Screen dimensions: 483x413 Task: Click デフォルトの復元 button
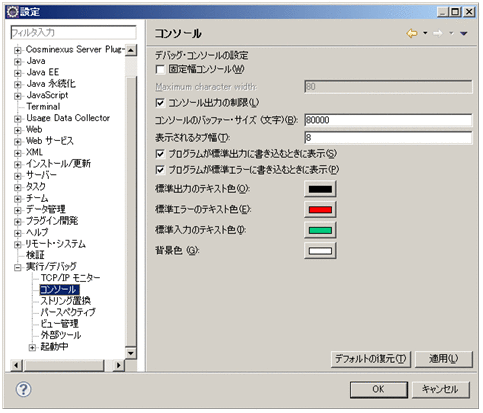point(371,359)
